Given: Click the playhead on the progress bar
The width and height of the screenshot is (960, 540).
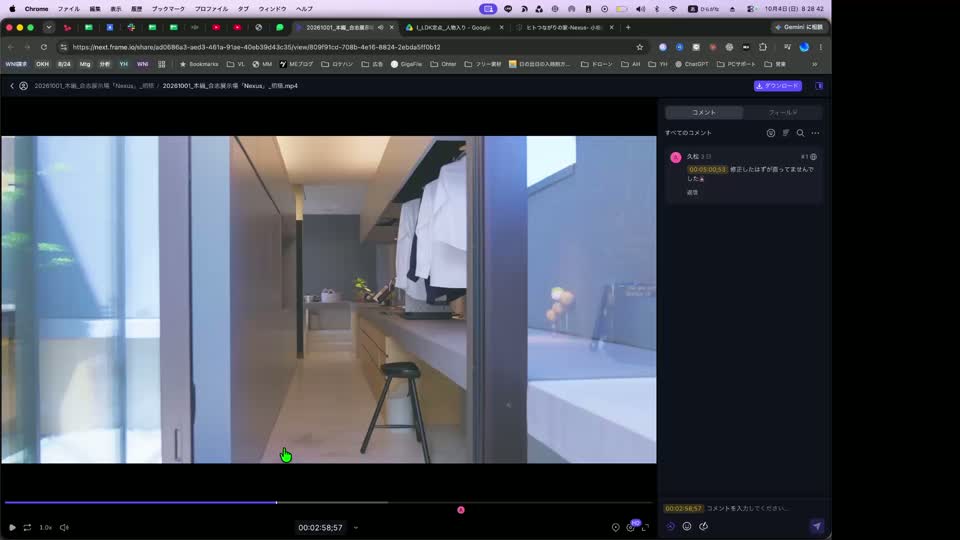Looking at the screenshot, I should 277,502.
